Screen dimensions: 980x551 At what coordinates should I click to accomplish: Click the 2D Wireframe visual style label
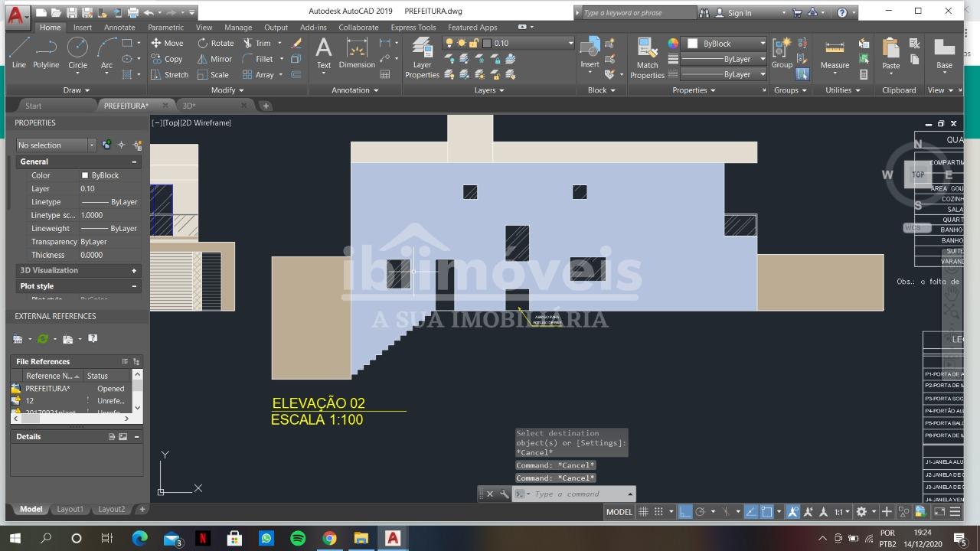point(206,122)
